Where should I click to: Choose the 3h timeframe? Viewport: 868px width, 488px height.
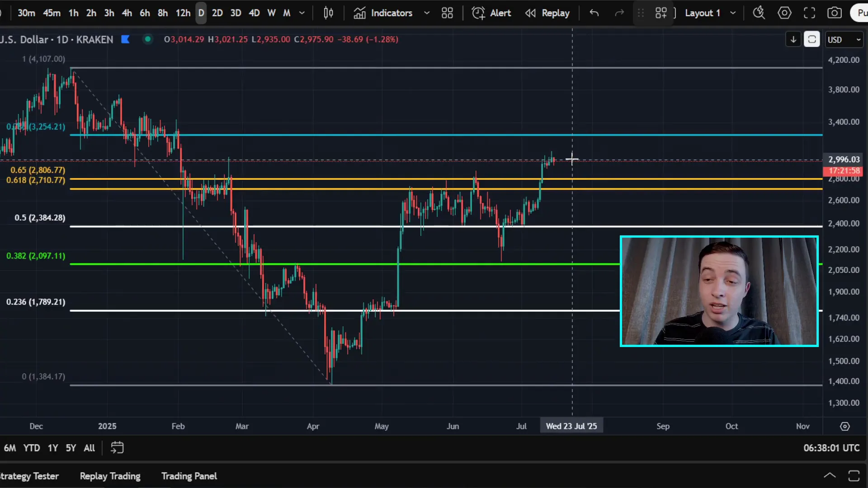coord(109,13)
